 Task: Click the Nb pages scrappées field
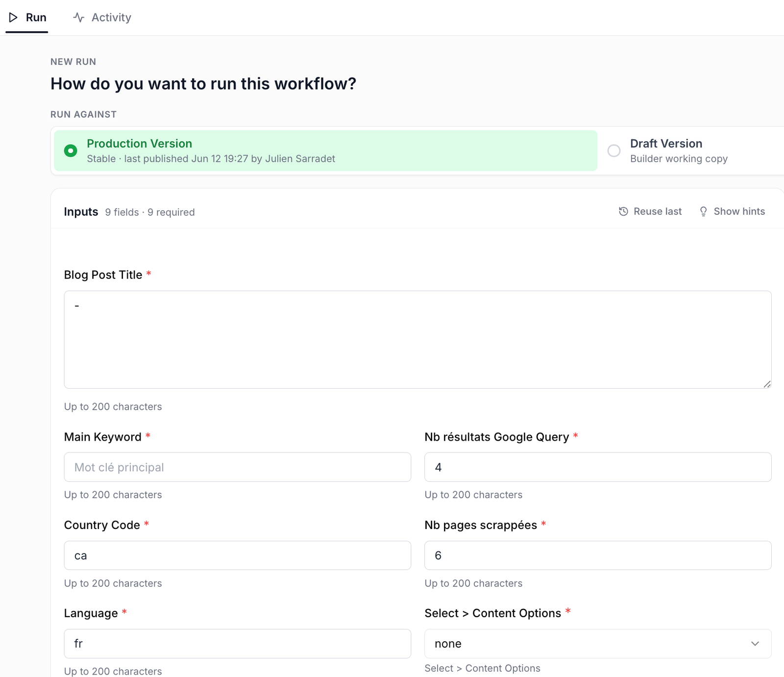point(598,555)
